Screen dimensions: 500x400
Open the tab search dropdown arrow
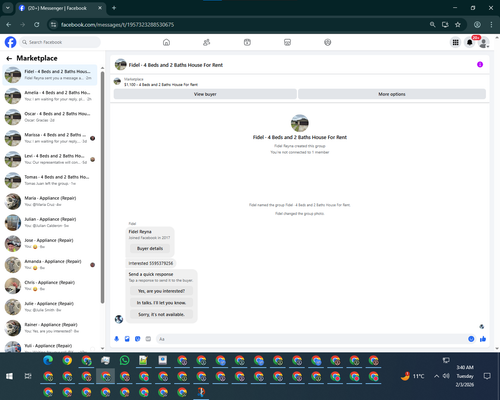coord(7,8)
